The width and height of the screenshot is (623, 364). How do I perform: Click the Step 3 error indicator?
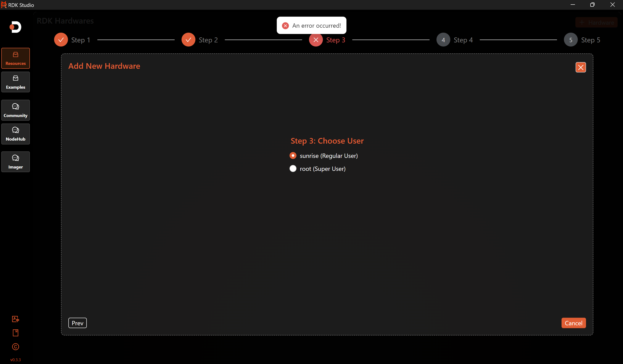316,40
